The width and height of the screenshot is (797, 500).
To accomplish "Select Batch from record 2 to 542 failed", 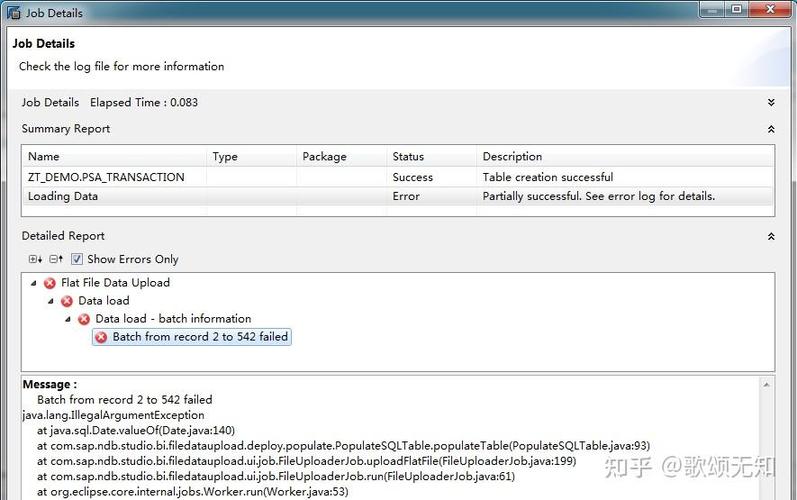I will 200,338.
